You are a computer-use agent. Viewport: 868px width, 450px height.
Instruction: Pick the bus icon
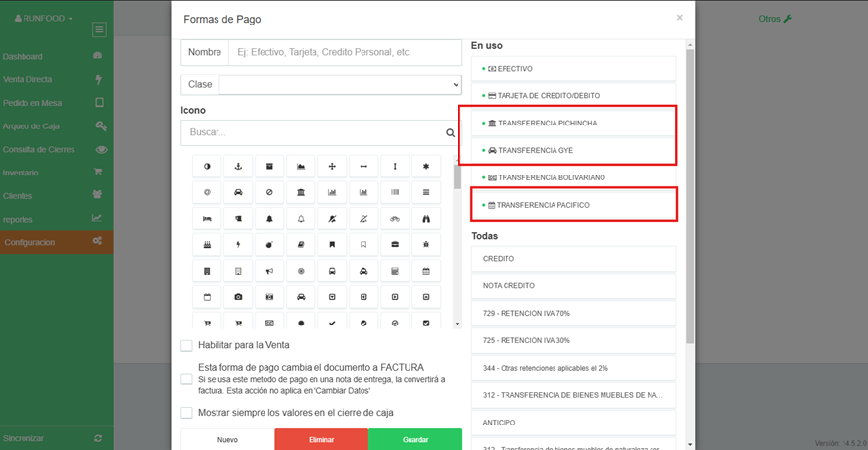pos(332,271)
